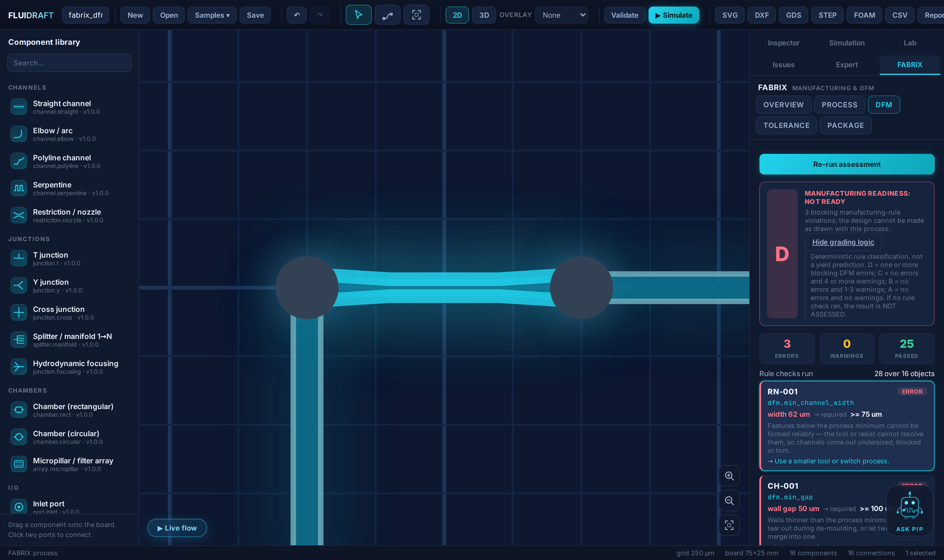Redo the last action
Image resolution: width=944 pixels, height=560 pixels.
[x=320, y=15]
